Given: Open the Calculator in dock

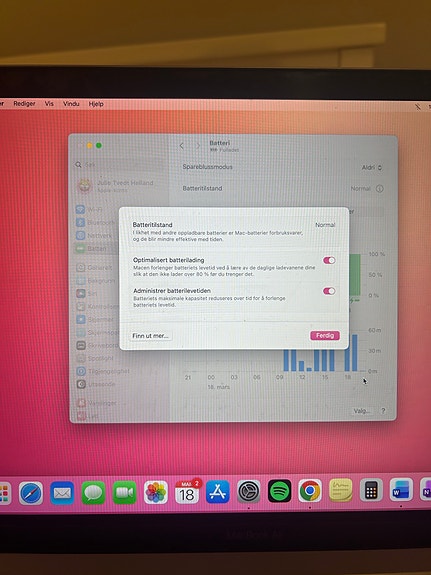Looking at the screenshot, I should (371, 490).
